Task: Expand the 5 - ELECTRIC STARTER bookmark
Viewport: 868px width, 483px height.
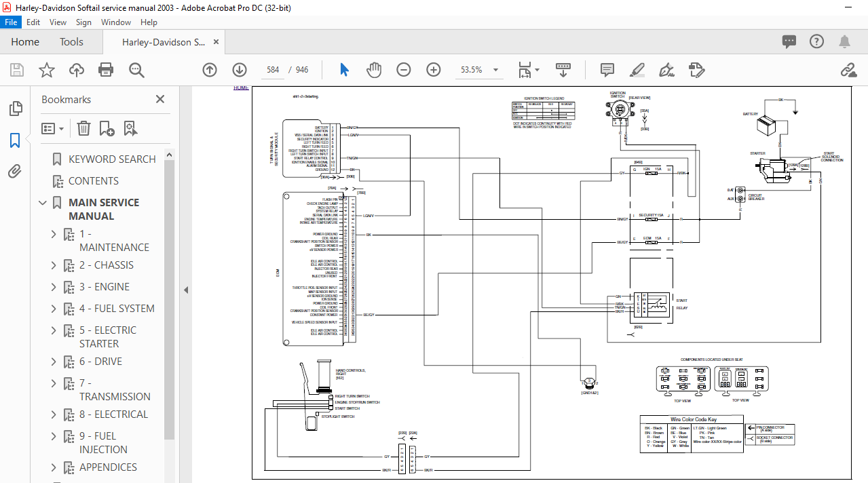Action: coord(54,330)
